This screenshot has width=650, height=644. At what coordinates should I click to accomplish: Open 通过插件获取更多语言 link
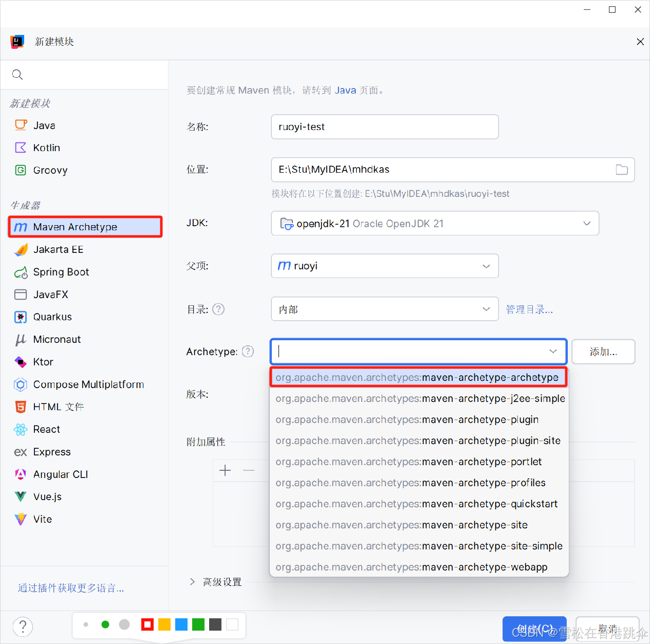tap(71, 588)
